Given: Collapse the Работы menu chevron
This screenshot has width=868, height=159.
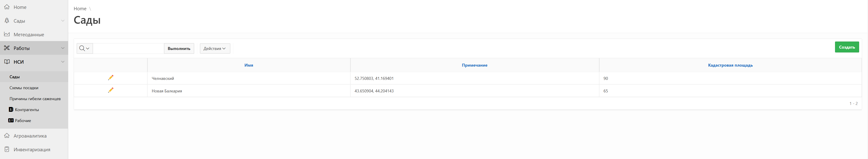Looking at the screenshot, I should [x=63, y=48].
